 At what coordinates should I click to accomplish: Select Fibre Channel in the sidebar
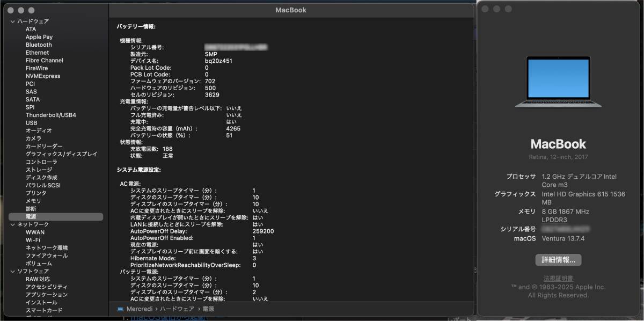point(44,61)
